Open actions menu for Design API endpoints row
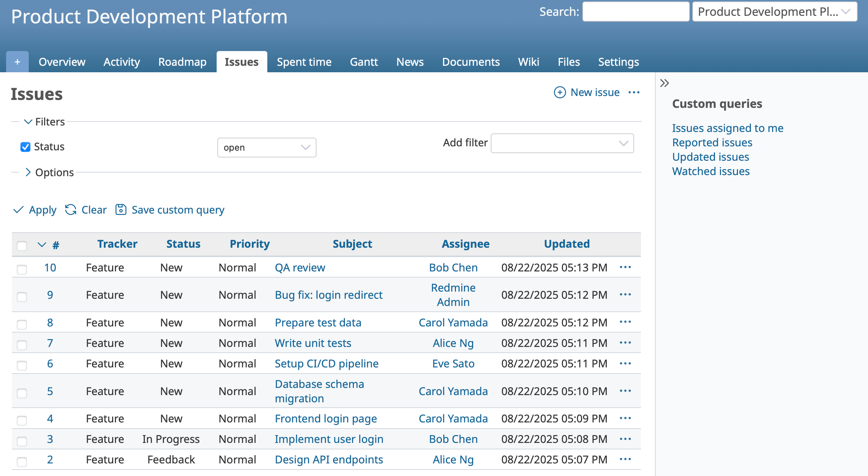The height and width of the screenshot is (476, 868). [625, 459]
